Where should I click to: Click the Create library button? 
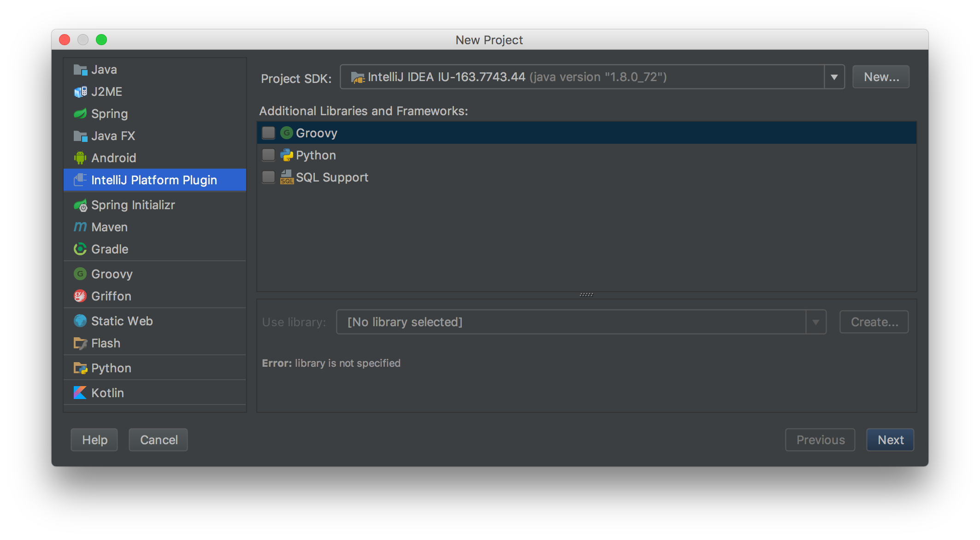click(874, 322)
